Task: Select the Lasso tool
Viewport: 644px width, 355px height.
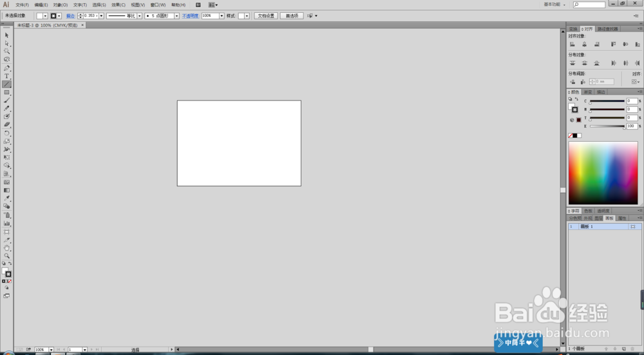Action: point(6,59)
